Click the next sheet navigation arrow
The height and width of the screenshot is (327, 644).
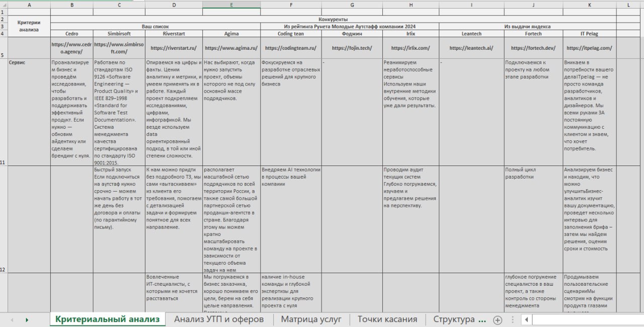(x=27, y=319)
